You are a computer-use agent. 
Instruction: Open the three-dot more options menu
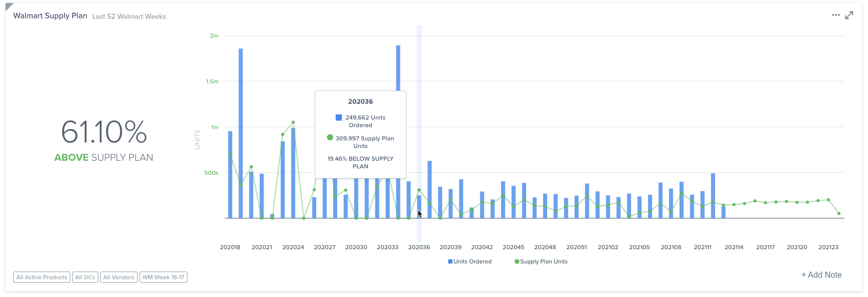tap(836, 15)
